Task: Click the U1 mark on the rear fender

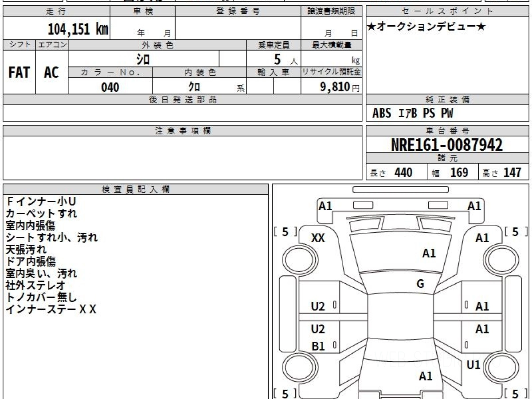Action: 474,365
